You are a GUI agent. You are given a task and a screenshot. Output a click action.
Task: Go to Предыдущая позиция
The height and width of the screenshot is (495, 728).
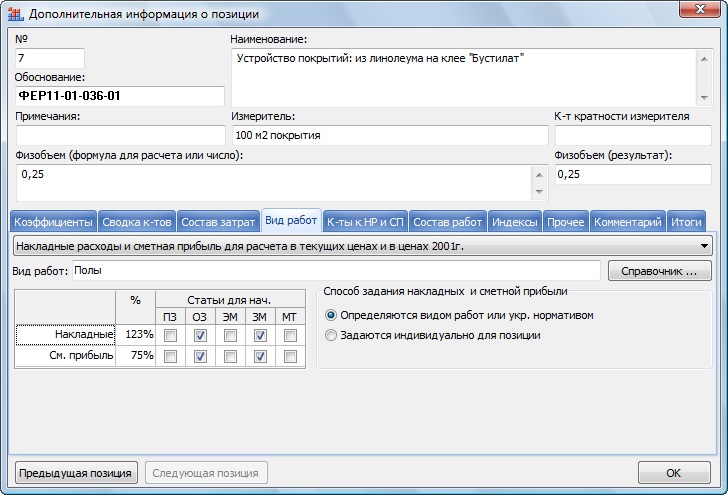[76, 473]
